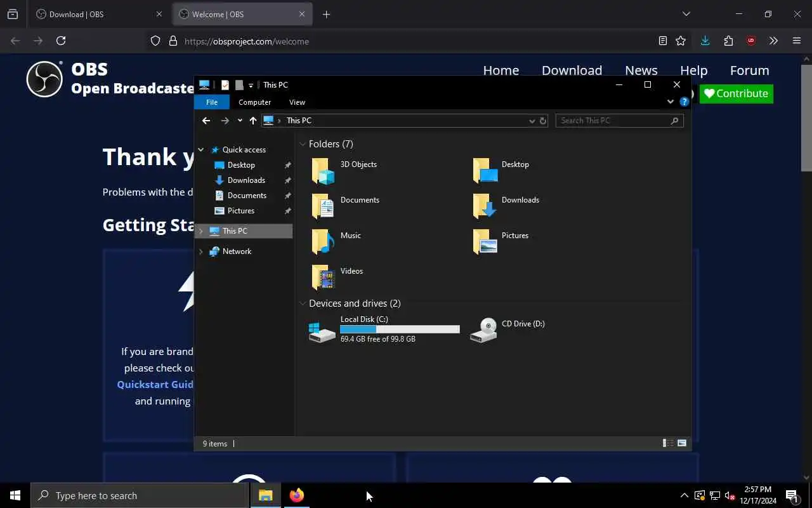Click Local Disk C: usage bar
Image resolution: width=812 pixels, height=508 pixels.
pyautogui.click(x=400, y=330)
